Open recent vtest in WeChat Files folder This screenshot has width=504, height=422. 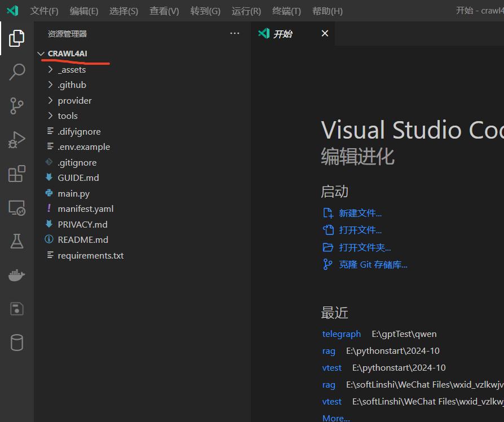tap(331, 402)
